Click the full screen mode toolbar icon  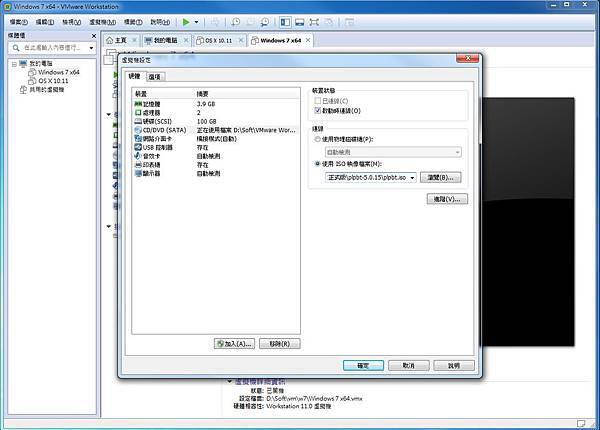click(x=314, y=22)
